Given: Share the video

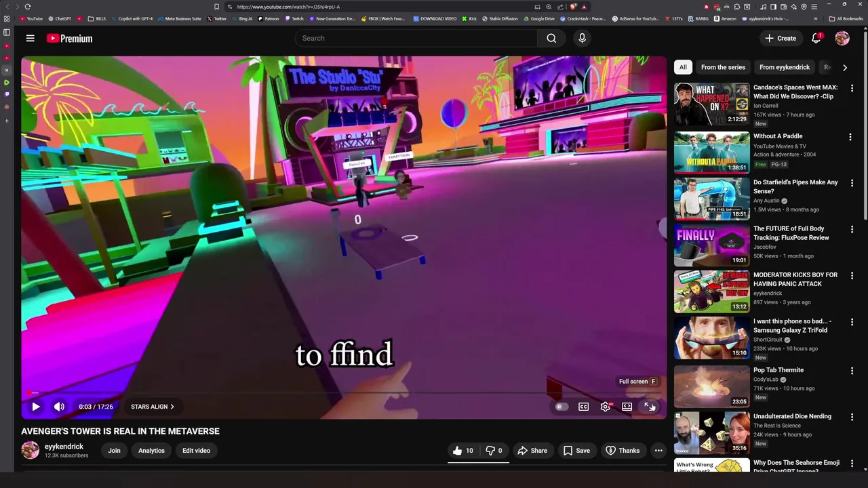Looking at the screenshot, I should tap(532, 451).
